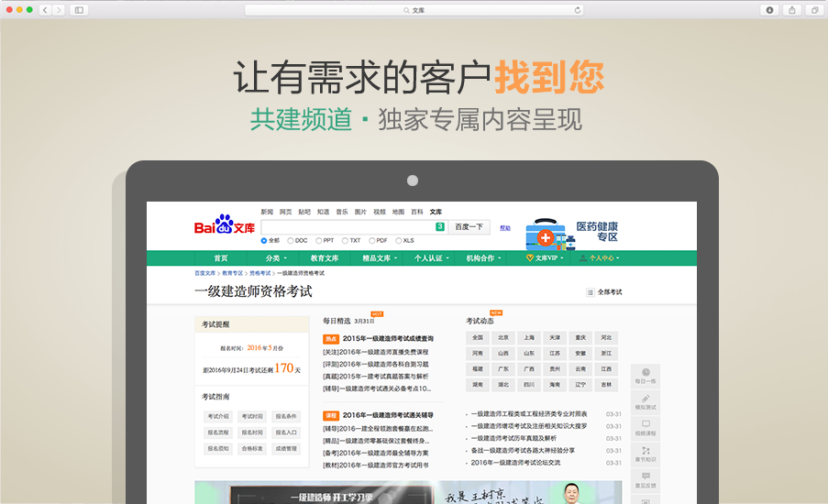This screenshot has width=828, height=504.
Task: Open the 教育文库 navigation tab
Action: [x=324, y=258]
